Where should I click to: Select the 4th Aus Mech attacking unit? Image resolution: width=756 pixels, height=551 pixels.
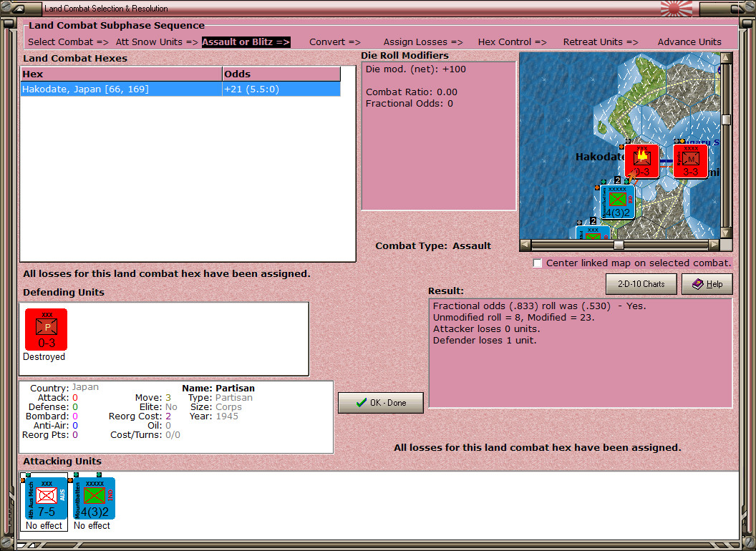coord(47,498)
